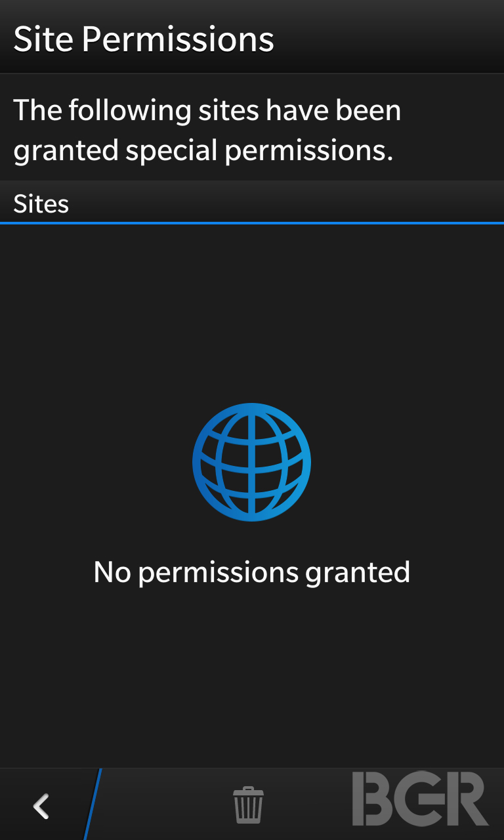The height and width of the screenshot is (840, 504).
Task: Click empty area below No permissions message
Action: [x=252, y=676]
